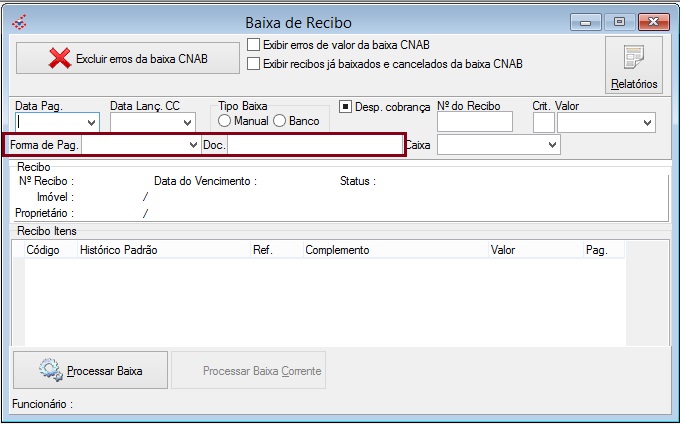Click the application logo in title bar
This screenshot has height=425, width=680.
click(x=20, y=22)
